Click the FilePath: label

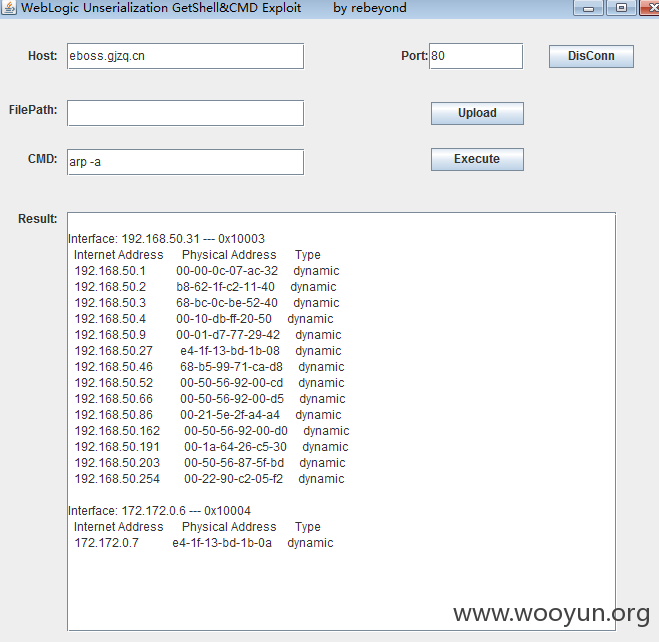(33, 110)
